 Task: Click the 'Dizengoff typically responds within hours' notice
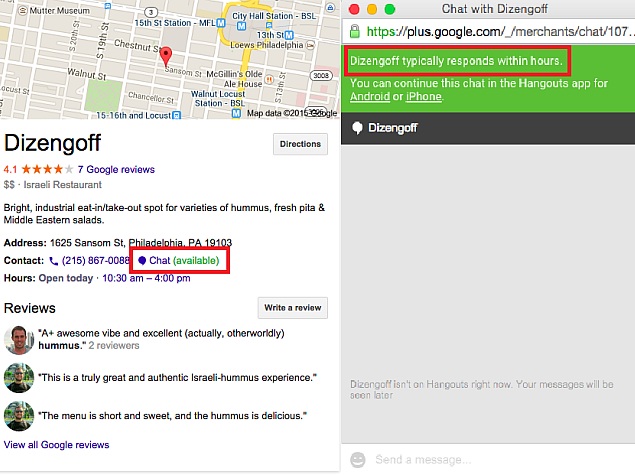pos(456,61)
